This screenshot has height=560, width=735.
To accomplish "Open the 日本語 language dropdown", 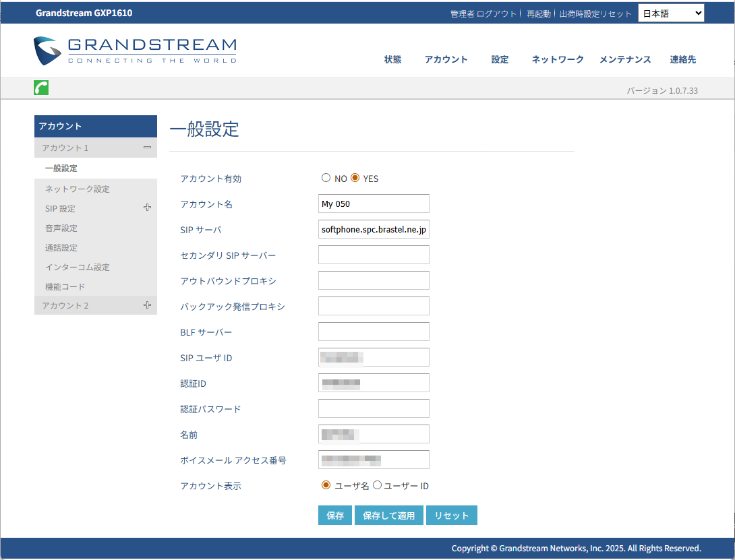I will (671, 13).
